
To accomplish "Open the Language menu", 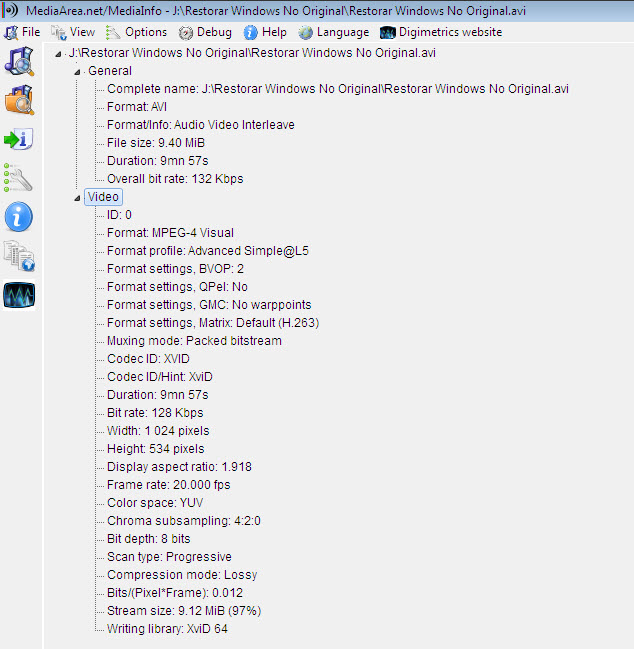I will point(343,32).
